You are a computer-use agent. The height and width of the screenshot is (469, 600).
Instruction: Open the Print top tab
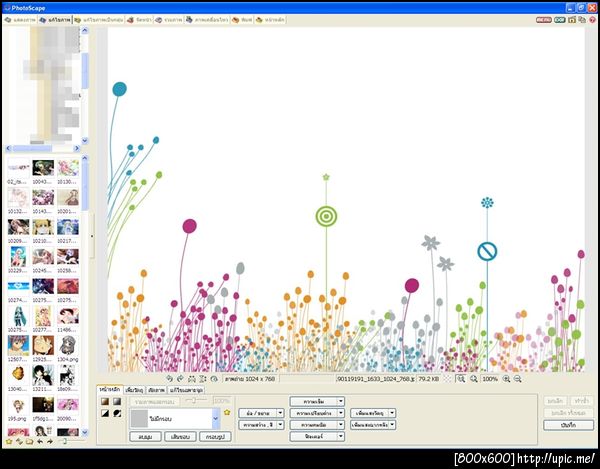click(242, 20)
